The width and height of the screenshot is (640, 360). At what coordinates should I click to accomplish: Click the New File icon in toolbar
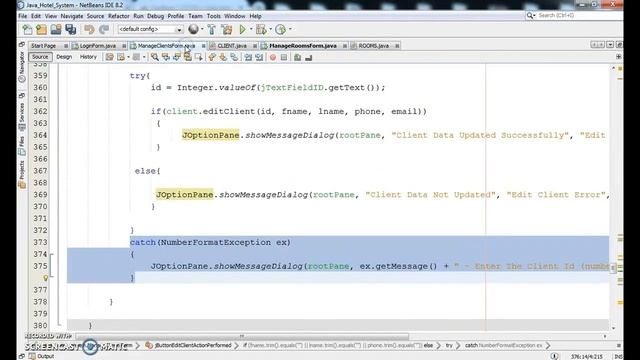pos(27,29)
